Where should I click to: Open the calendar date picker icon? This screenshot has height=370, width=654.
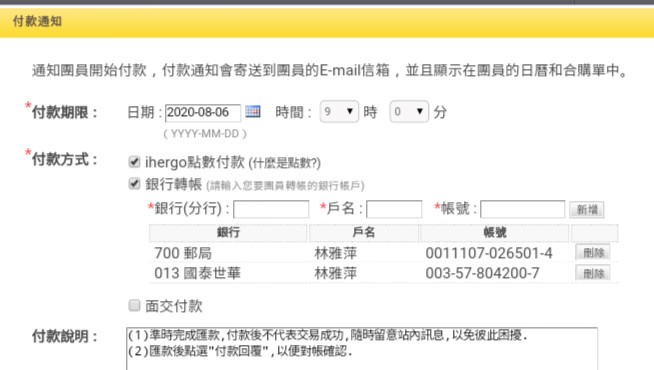point(253,111)
